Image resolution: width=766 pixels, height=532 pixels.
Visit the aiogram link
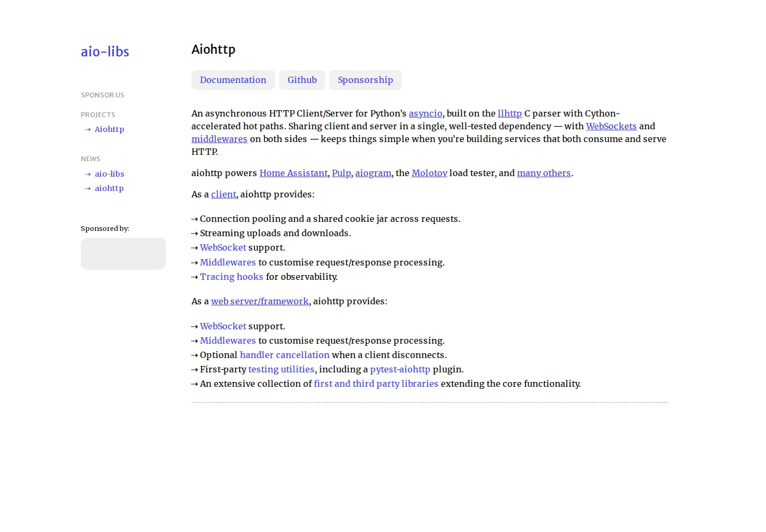[x=373, y=173]
